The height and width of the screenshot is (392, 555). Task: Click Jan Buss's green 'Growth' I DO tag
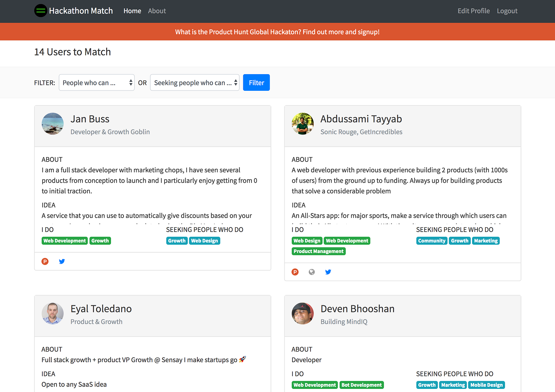[100, 241]
